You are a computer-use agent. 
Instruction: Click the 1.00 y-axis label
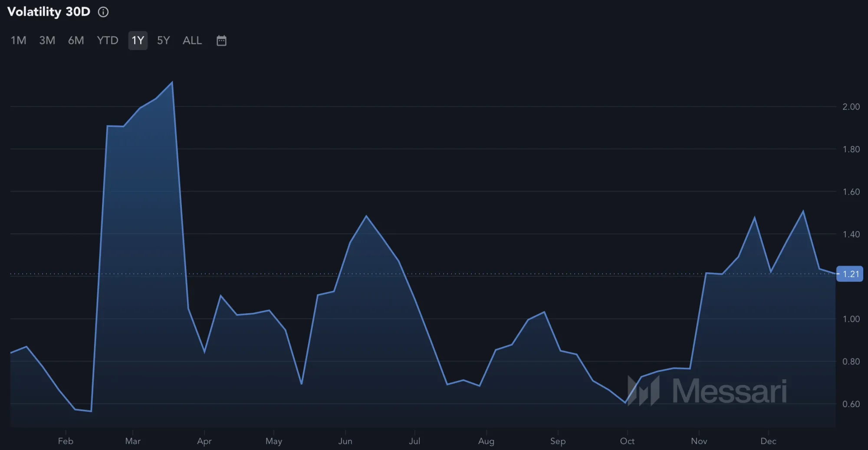click(x=851, y=319)
